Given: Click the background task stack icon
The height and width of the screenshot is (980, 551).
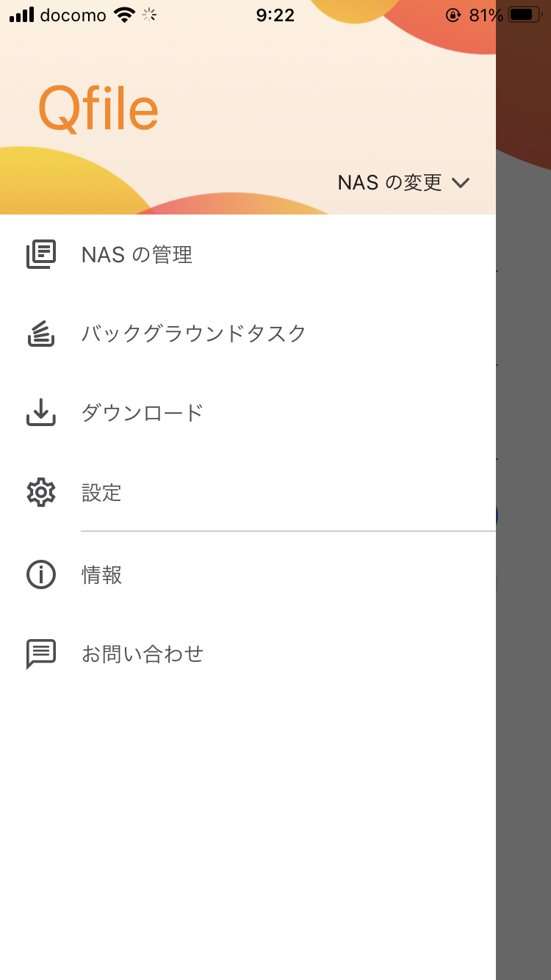Looking at the screenshot, I should [41, 334].
